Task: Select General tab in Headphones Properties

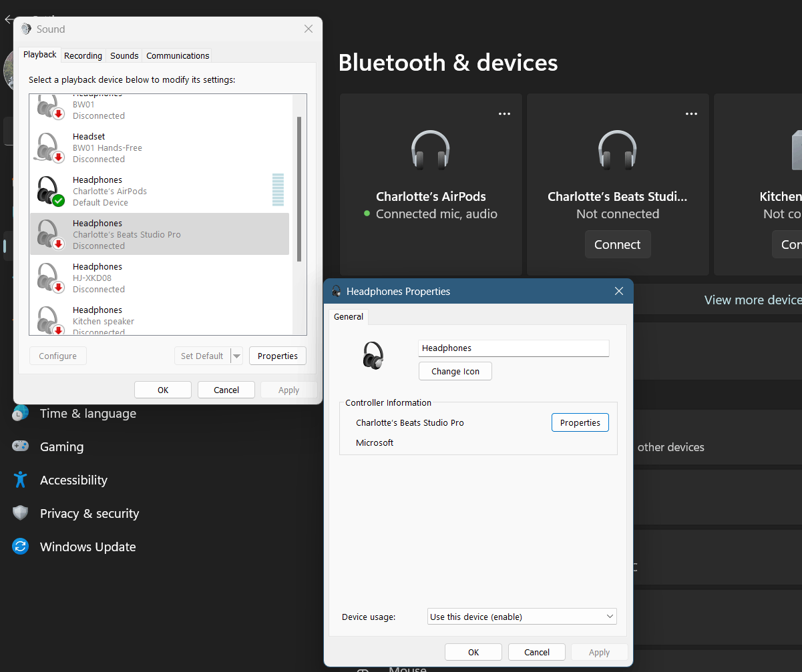Action: 349,316
